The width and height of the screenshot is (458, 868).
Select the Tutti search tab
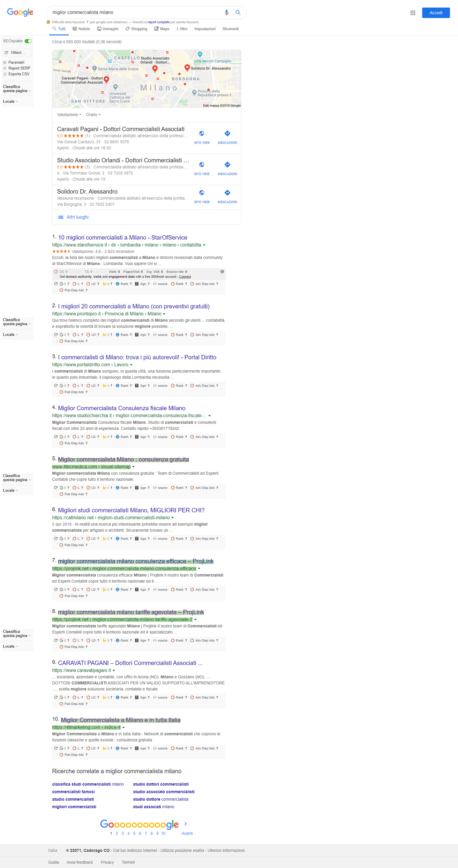tap(59, 29)
